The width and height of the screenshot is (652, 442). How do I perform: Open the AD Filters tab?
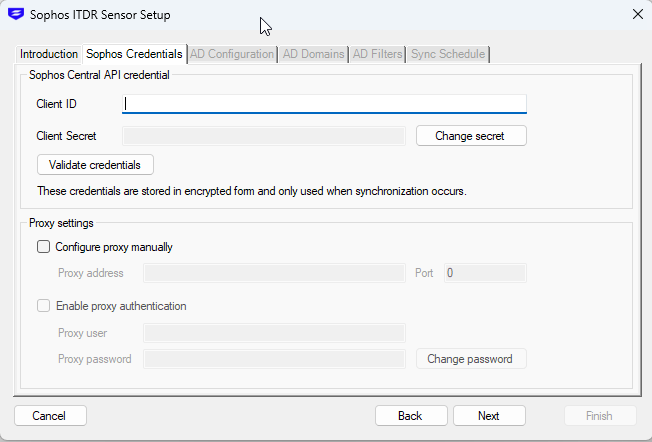[x=378, y=54]
